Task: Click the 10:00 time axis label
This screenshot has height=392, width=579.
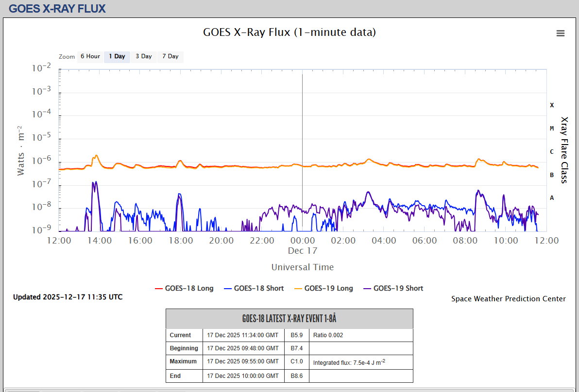Action: pyautogui.click(x=506, y=241)
